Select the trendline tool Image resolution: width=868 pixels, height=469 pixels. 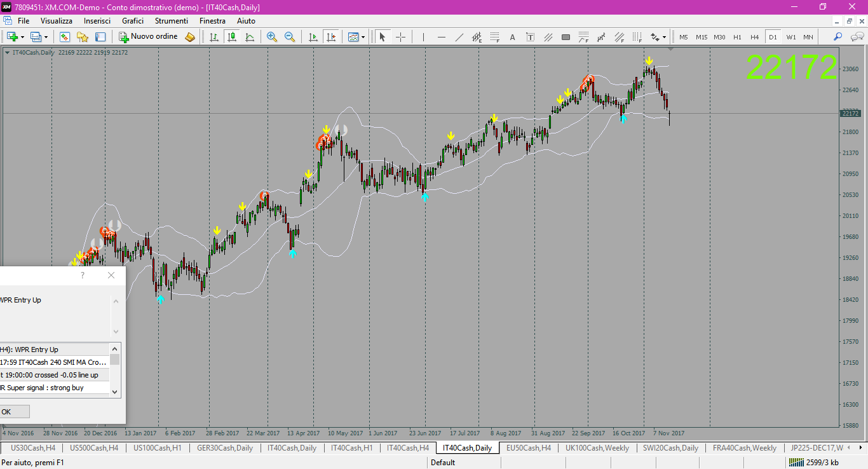459,37
